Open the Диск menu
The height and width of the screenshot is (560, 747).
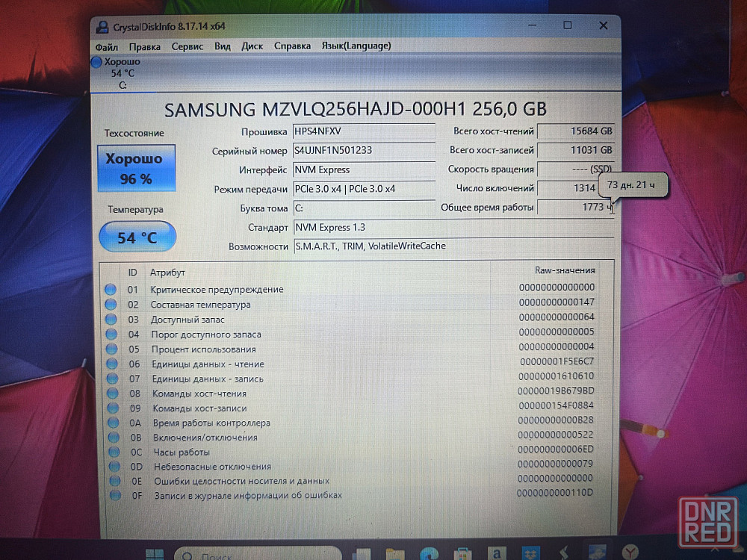252,46
